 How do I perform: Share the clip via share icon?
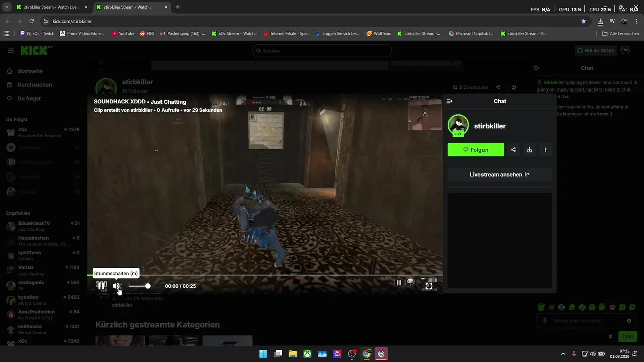click(x=513, y=150)
